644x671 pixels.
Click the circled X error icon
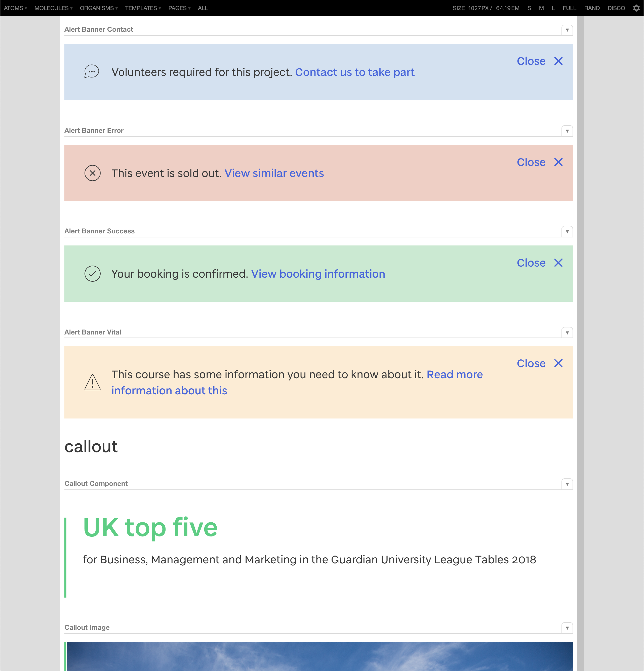[x=92, y=173]
